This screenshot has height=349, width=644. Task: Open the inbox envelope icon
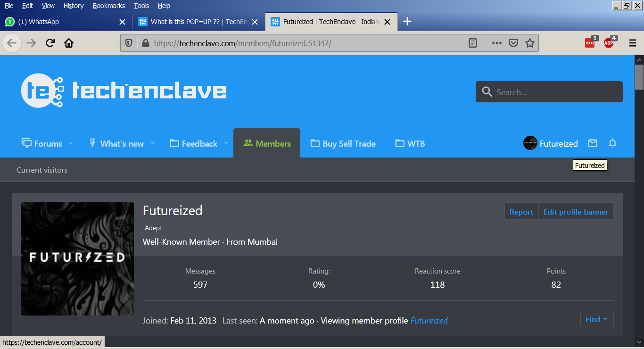593,143
